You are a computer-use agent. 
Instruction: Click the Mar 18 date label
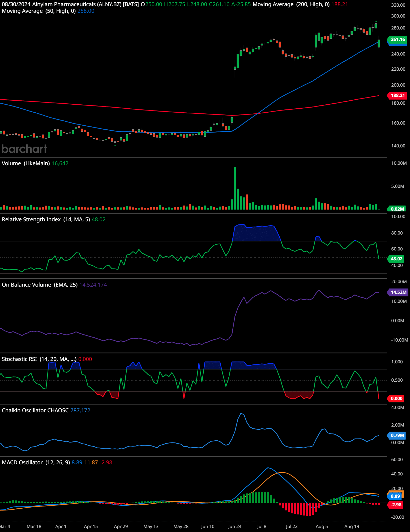pos(34,526)
